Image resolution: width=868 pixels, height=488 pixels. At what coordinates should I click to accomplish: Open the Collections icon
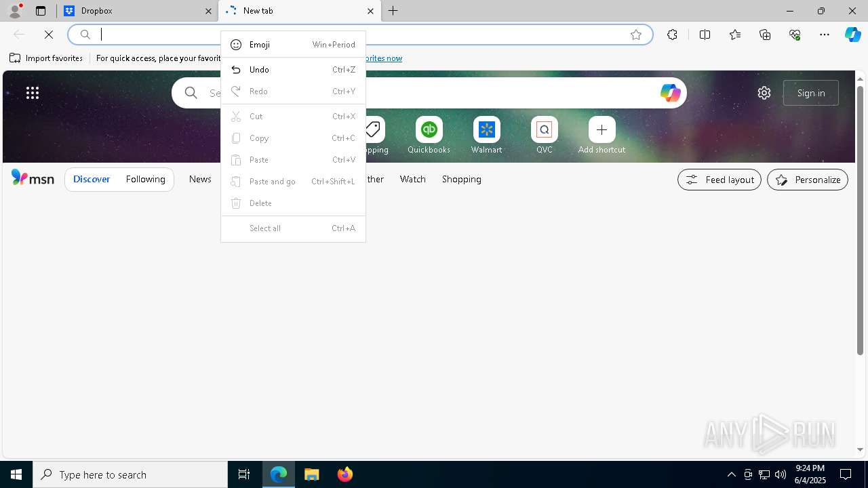pos(765,35)
